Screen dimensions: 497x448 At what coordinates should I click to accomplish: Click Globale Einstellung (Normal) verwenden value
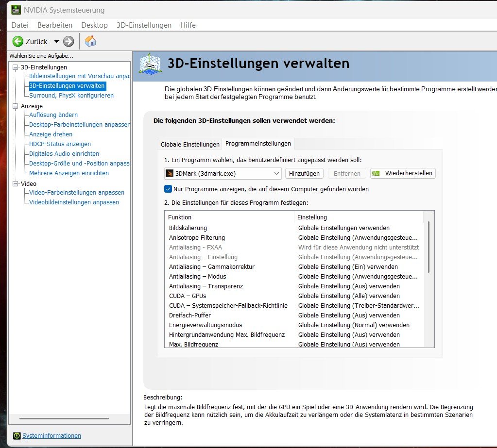(354, 325)
